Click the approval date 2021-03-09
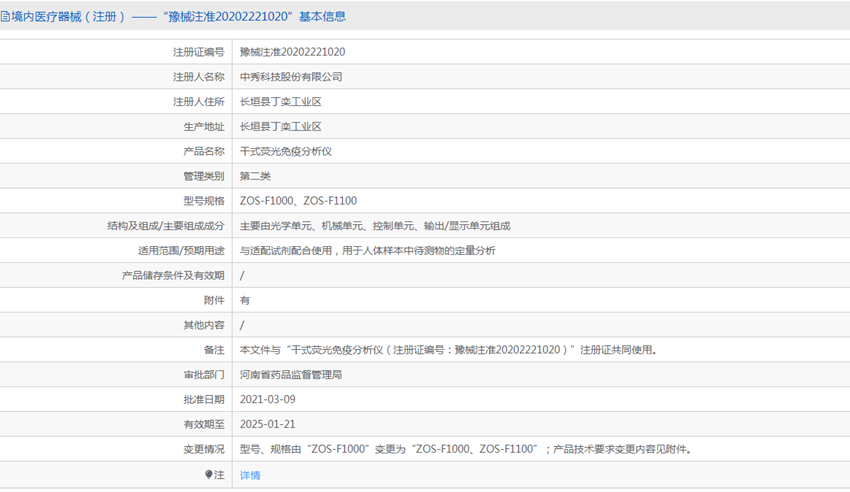The height and width of the screenshot is (492, 850). click(267, 400)
